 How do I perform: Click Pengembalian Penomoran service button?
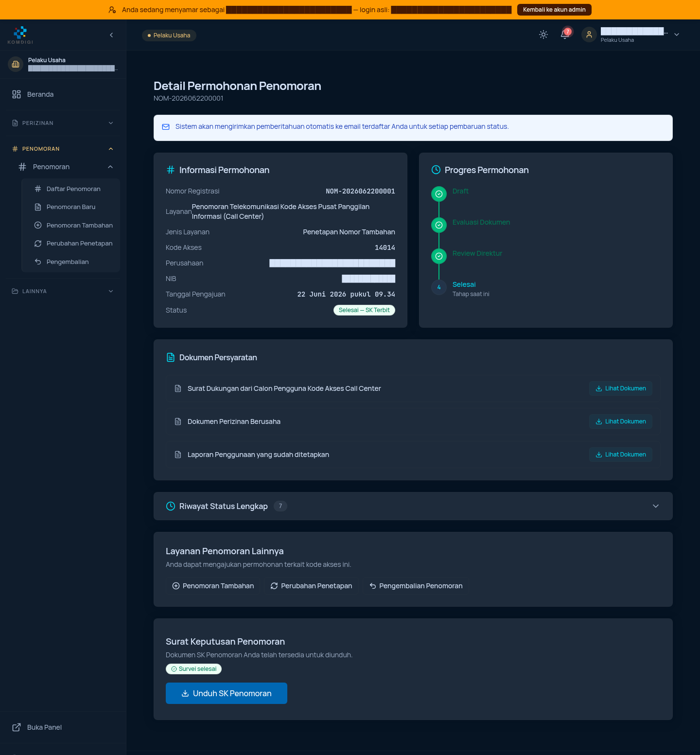pos(416,586)
